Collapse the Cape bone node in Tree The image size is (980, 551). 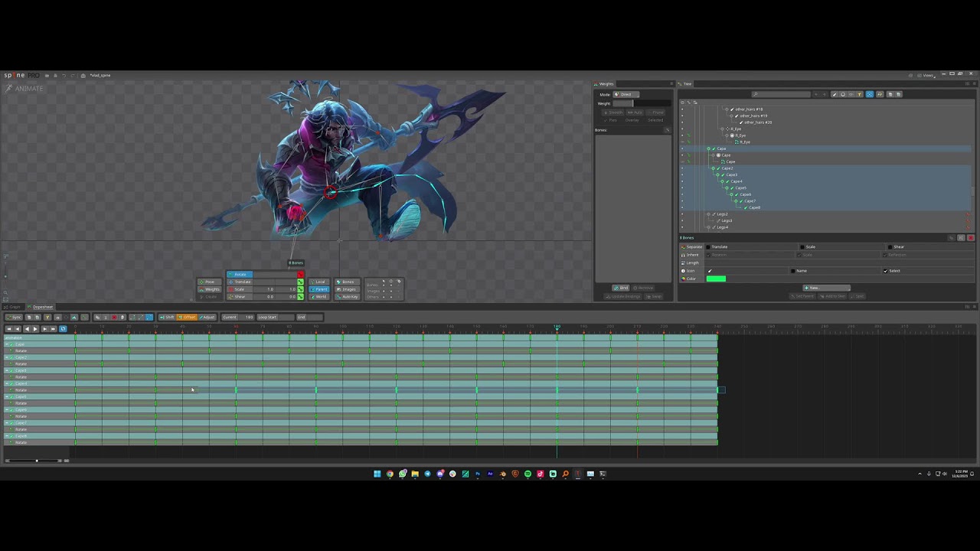click(x=709, y=148)
